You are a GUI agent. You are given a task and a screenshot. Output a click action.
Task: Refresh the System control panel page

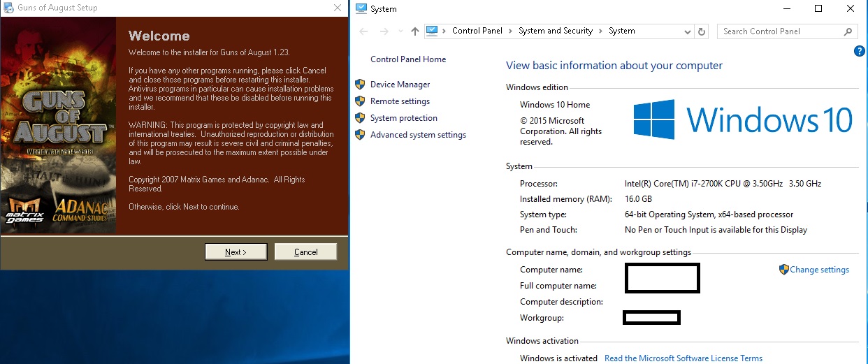[x=702, y=31]
